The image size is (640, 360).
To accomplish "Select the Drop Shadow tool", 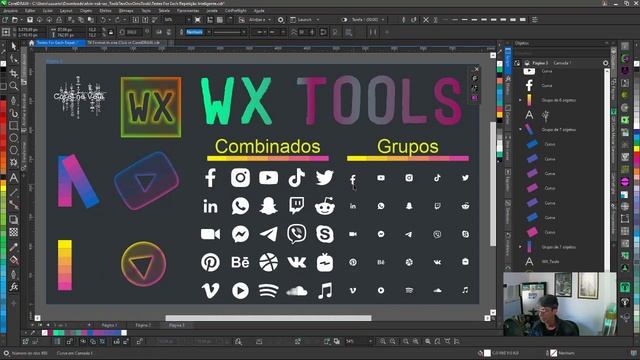I will click(x=14, y=219).
